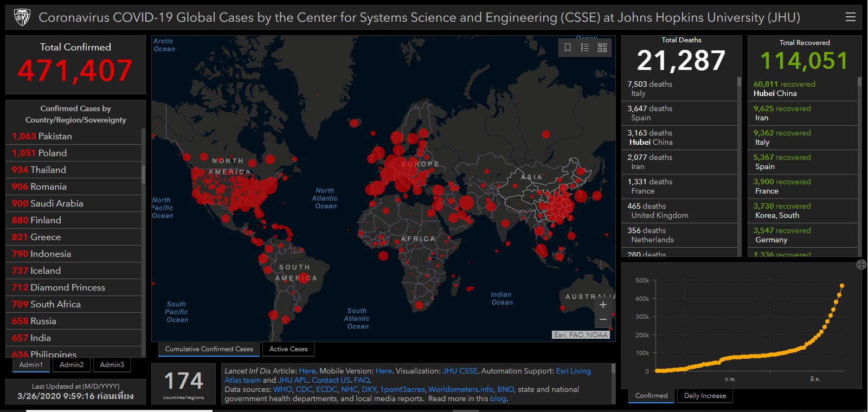This screenshot has height=412, width=868.
Task: Click the Netherlands deaths entry
Action: click(679, 235)
